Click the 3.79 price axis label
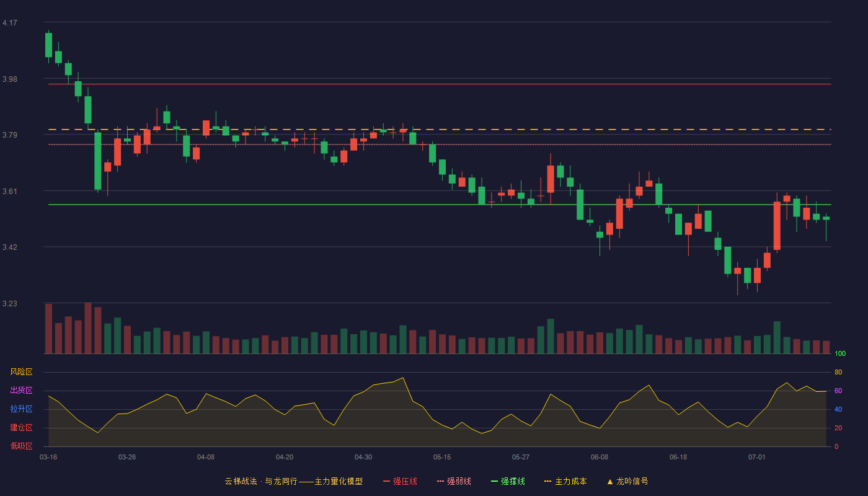 (10, 135)
